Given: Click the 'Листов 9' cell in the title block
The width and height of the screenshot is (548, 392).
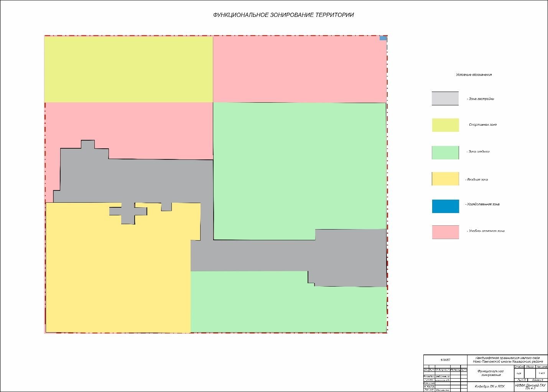Looking at the screenshot, I should click(537, 380).
